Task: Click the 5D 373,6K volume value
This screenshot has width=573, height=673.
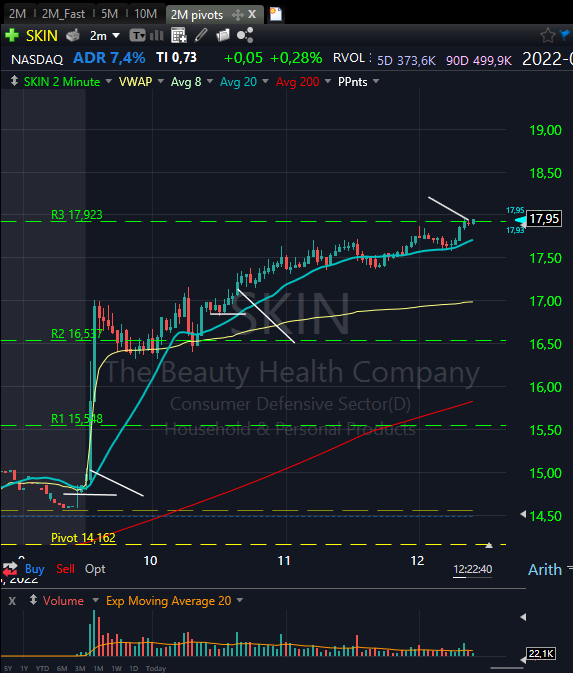Action: coord(406,60)
